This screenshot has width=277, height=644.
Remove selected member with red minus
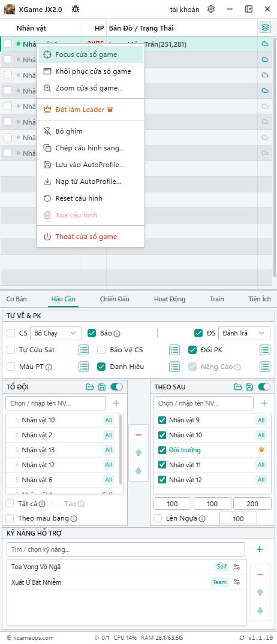138,435
